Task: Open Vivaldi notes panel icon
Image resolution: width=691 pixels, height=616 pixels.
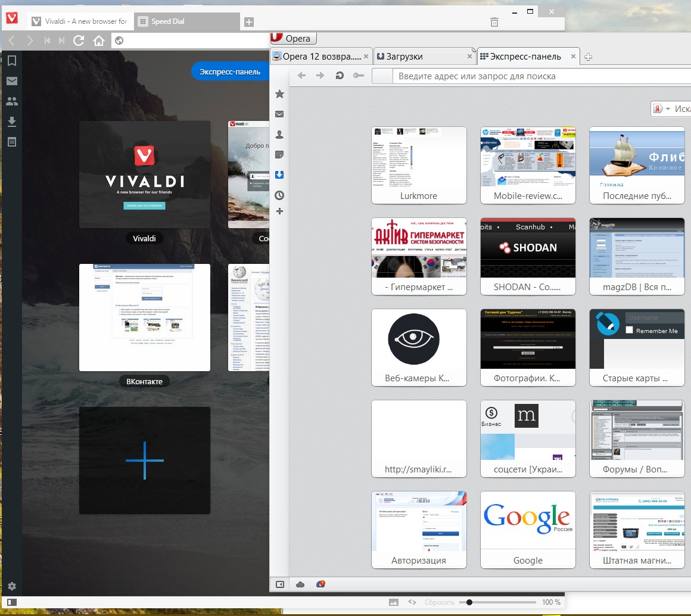Action: [x=12, y=142]
